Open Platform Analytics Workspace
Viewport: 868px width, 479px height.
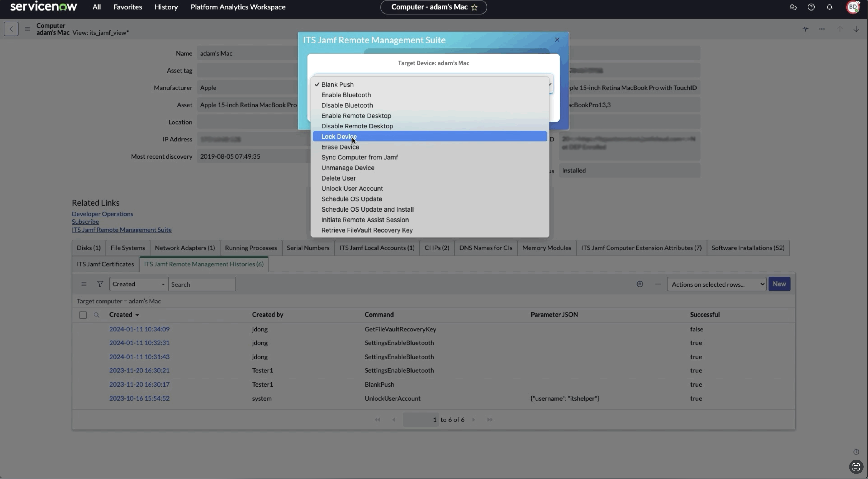(238, 7)
